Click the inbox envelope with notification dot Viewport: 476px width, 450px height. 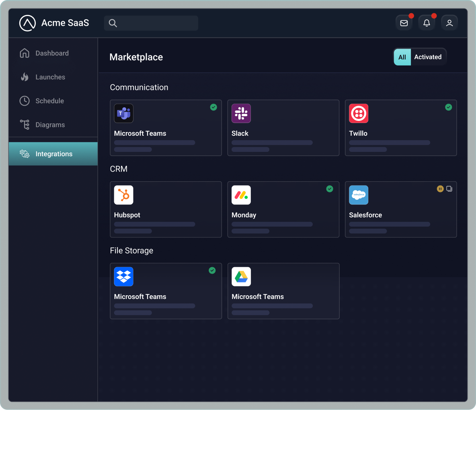[404, 22]
